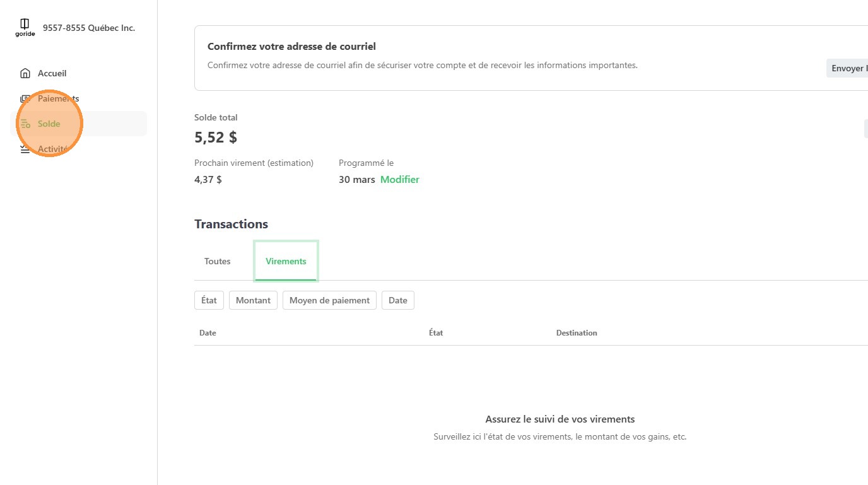Open the Date filter button
This screenshot has height=485, width=868.
coord(398,300)
